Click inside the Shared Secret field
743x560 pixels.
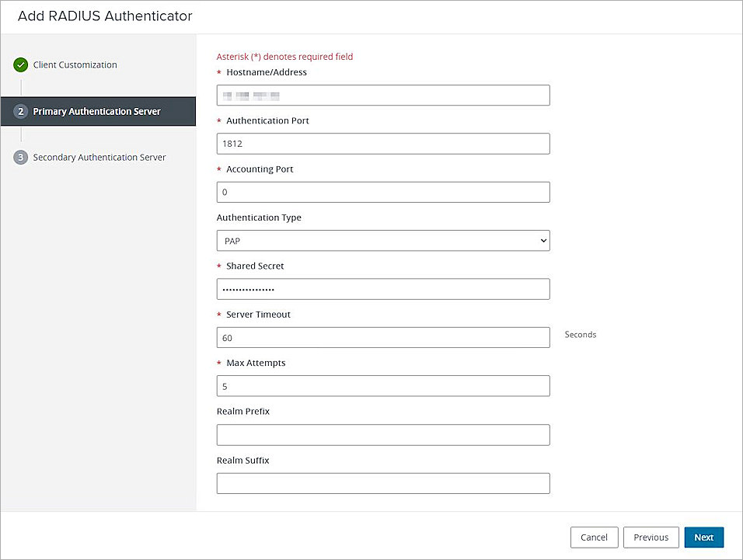pyautogui.click(x=382, y=288)
